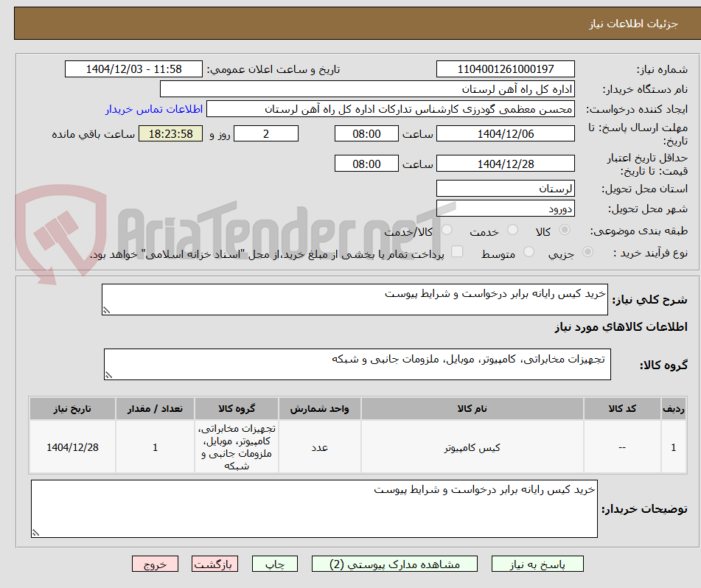Image resolution: width=701 pixels, height=588 pixels.
Task: Click response deadline date field 1404/12/06
Action: (505, 134)
